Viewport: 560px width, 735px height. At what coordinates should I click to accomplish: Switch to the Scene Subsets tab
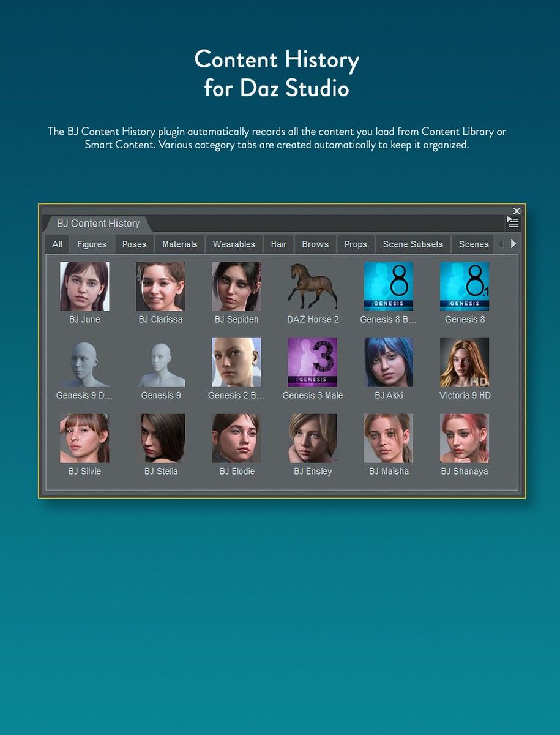click(x=413, y=244)
